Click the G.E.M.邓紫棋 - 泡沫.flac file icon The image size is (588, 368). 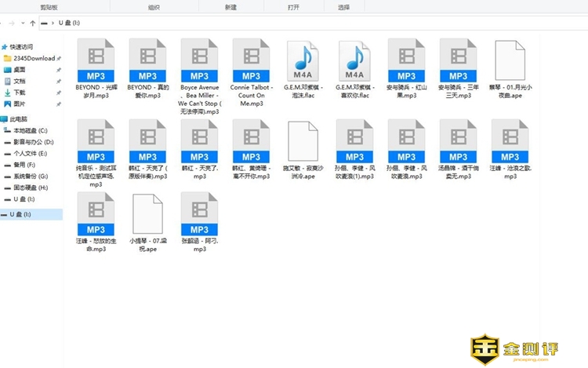click(x=303, y=58)
